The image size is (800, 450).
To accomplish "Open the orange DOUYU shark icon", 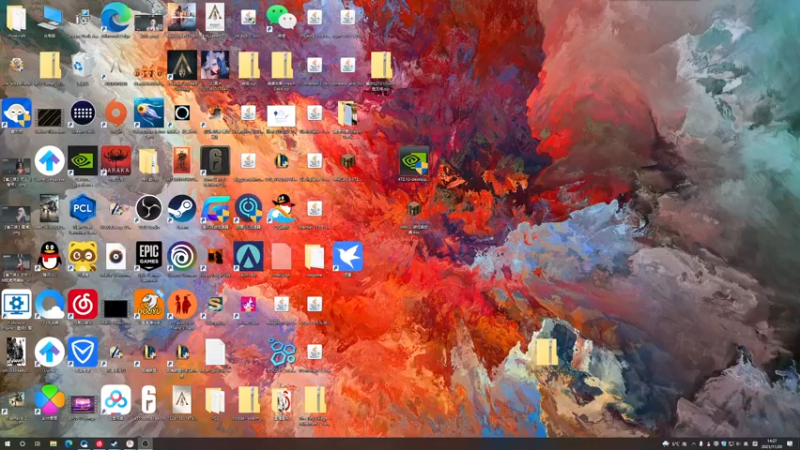I will point(149,304).
